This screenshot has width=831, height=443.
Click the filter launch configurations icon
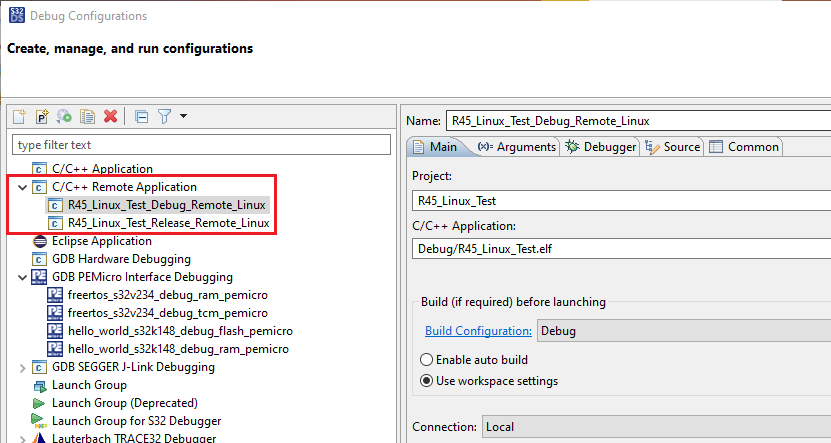164,117
